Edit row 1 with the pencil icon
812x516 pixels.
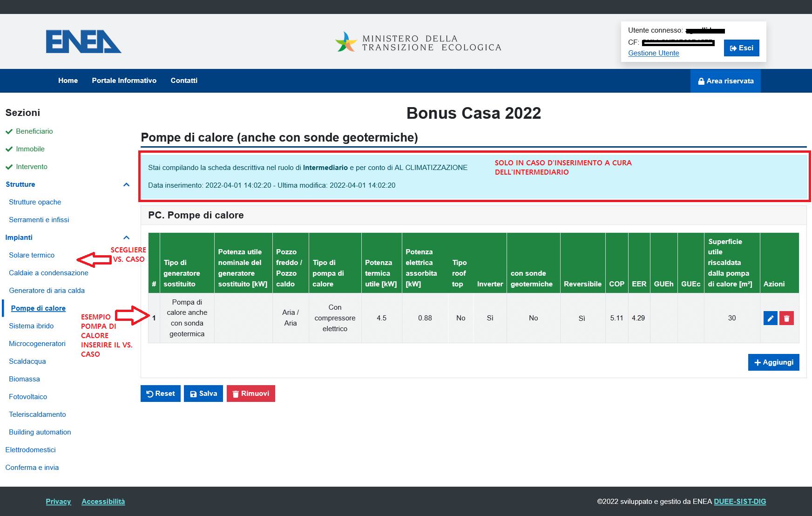pyautogui.click(x=771, y=318)
